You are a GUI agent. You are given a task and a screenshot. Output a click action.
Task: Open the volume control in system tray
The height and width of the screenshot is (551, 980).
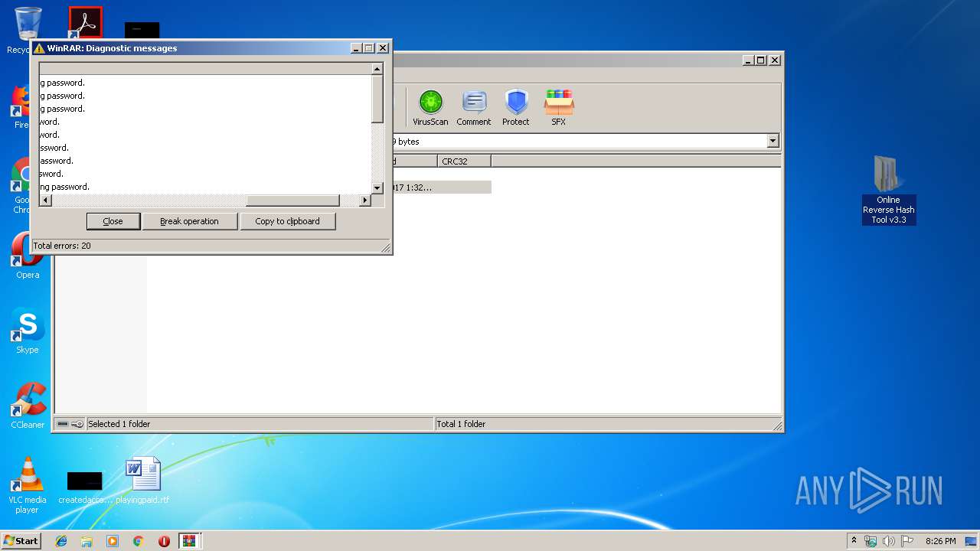[x=889, y=541]
